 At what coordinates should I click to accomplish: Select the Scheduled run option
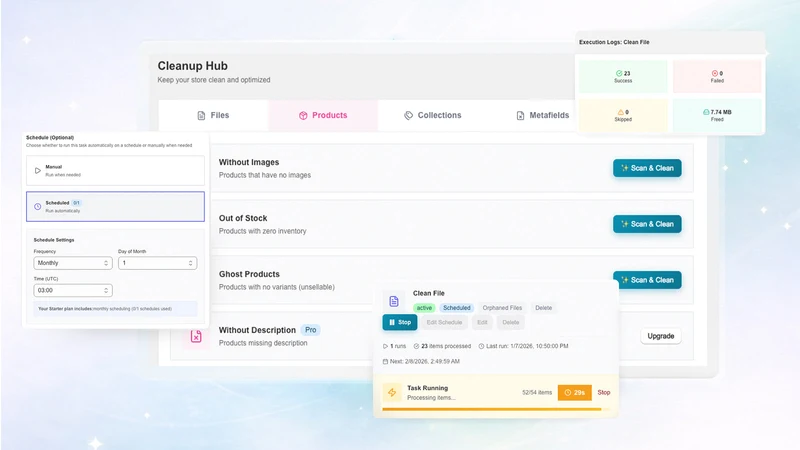click(x=115, y=207)
